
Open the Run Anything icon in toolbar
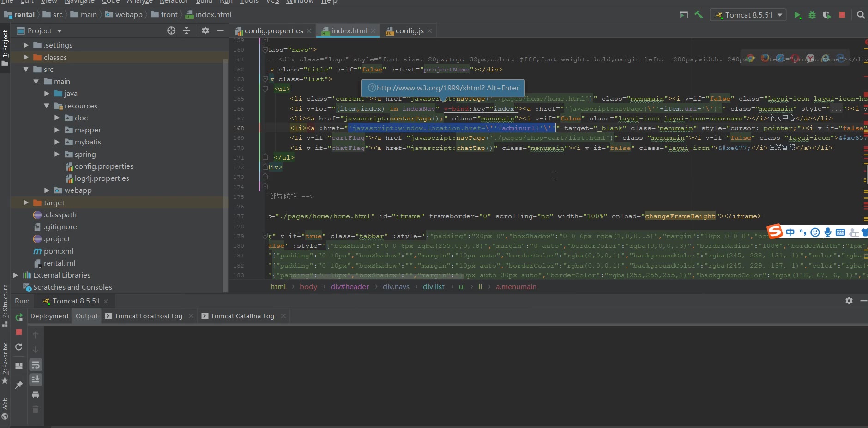point(684,15)
